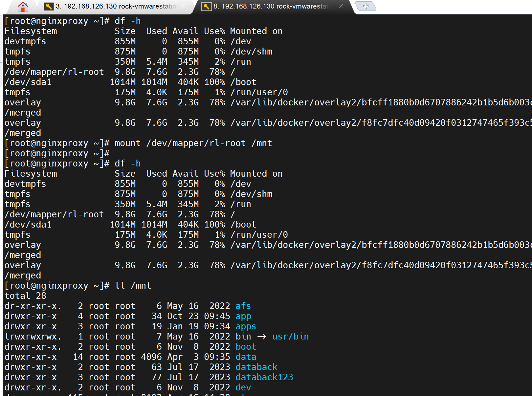Click the data directory entry
The height and width of the screenshot is (396, 532).
click(246, 357)
